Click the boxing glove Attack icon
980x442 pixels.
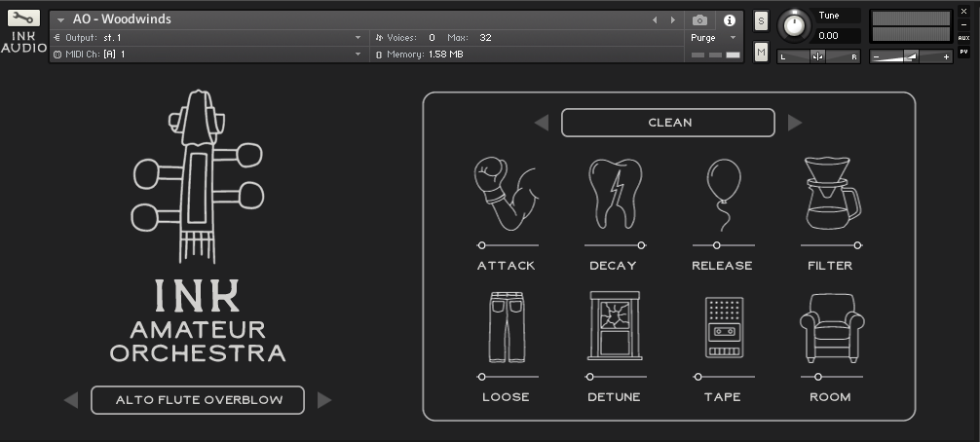tap(506, 193)
